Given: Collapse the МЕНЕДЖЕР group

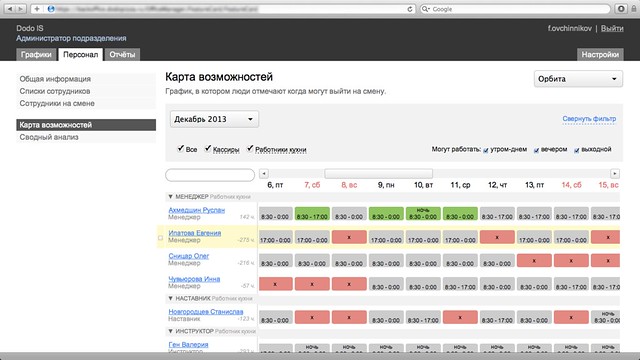Looking at the screenshot, I should (x=171, y=196).
